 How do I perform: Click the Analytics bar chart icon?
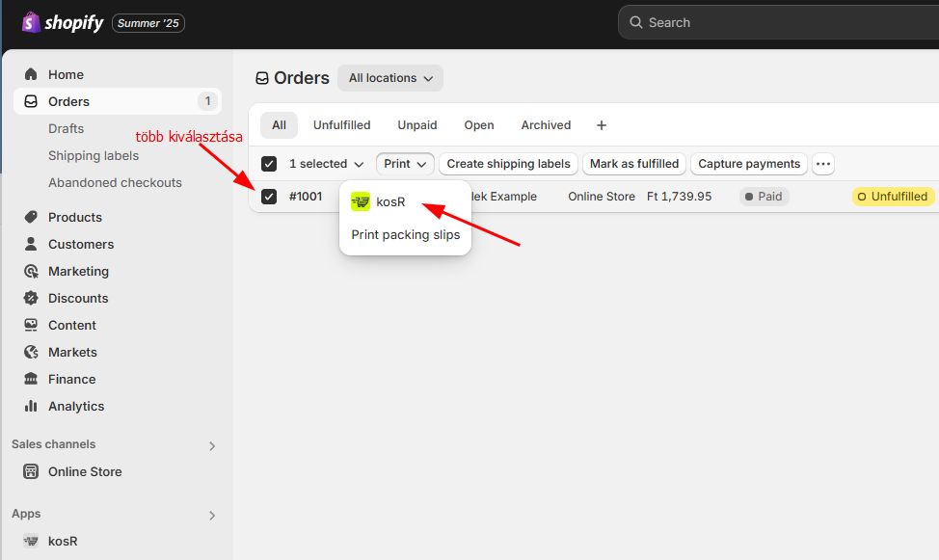31,406
